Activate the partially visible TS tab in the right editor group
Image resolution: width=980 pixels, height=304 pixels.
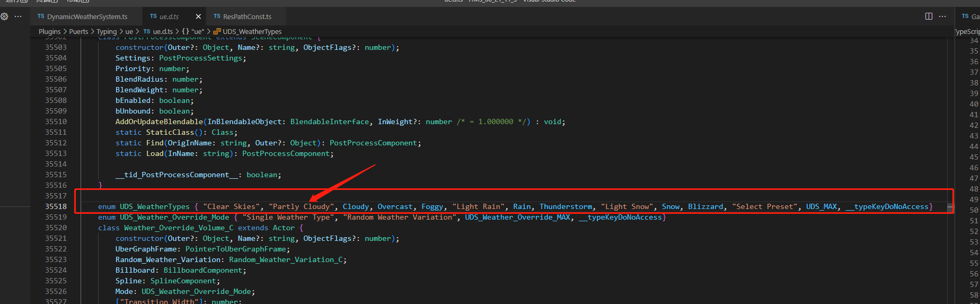pos(969,16)
